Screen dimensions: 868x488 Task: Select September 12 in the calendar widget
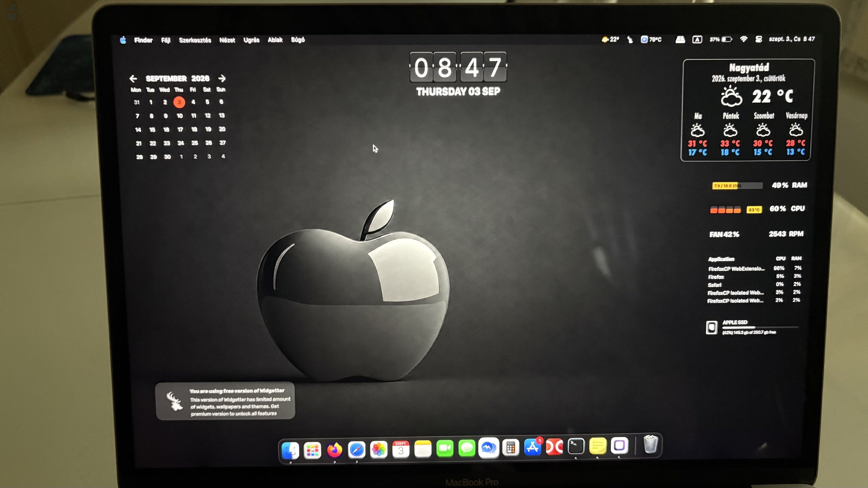click(x=207, y=115)
